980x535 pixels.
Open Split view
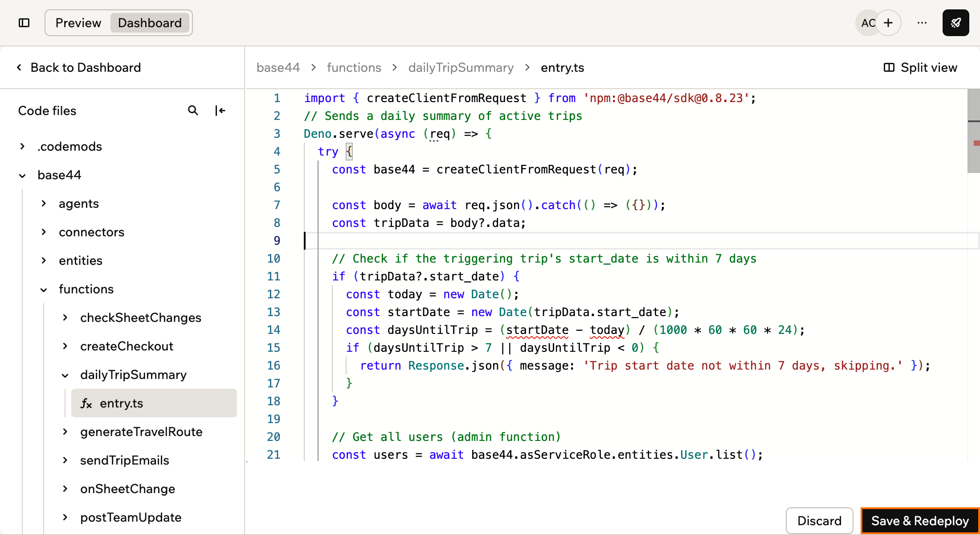(x=920, y=67)
